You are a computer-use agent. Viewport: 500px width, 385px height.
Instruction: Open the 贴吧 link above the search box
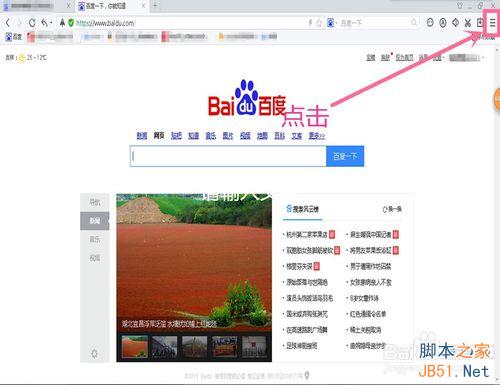tap(176, 135)
